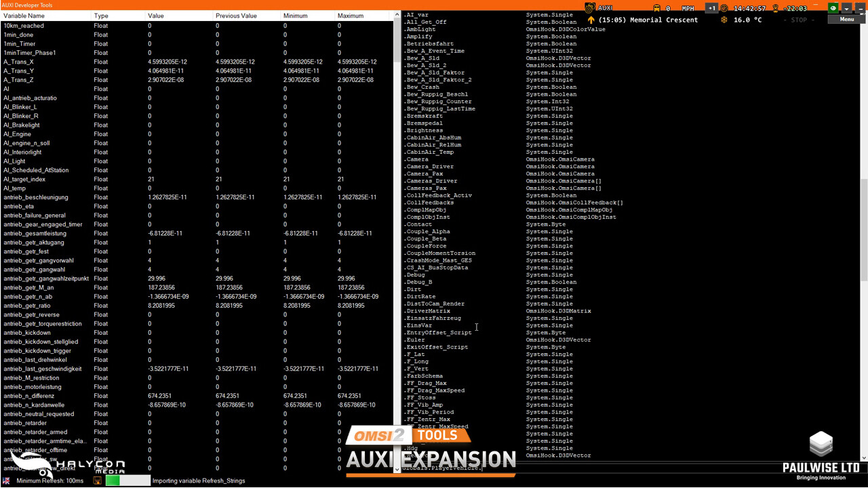The height and width of the screenshot is (488, 868).
Task: Click the yellow arrow before Memorial Crescent
Action: pyautogui.click(x=591, y=20)
